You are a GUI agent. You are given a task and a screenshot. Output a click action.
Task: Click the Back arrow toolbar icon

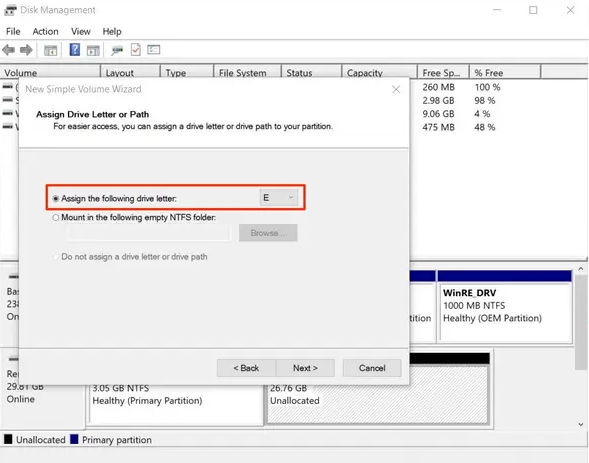9,50
